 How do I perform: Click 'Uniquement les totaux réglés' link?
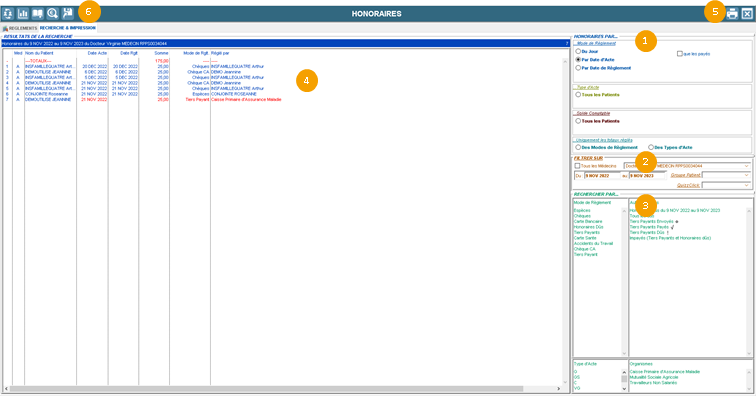pos(604,140)
